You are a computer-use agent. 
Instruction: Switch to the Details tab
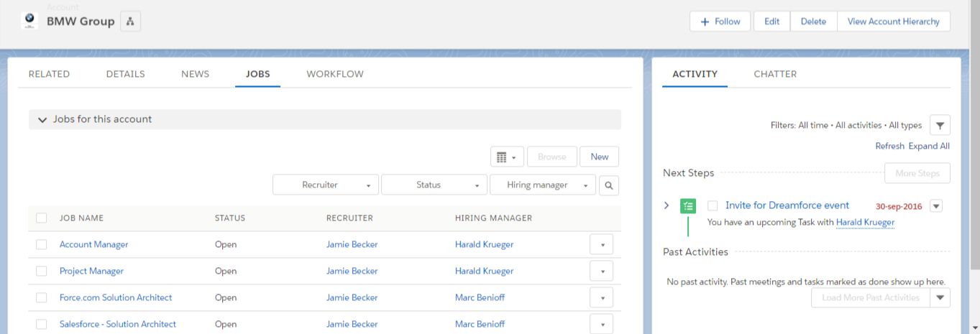point(126,74)
